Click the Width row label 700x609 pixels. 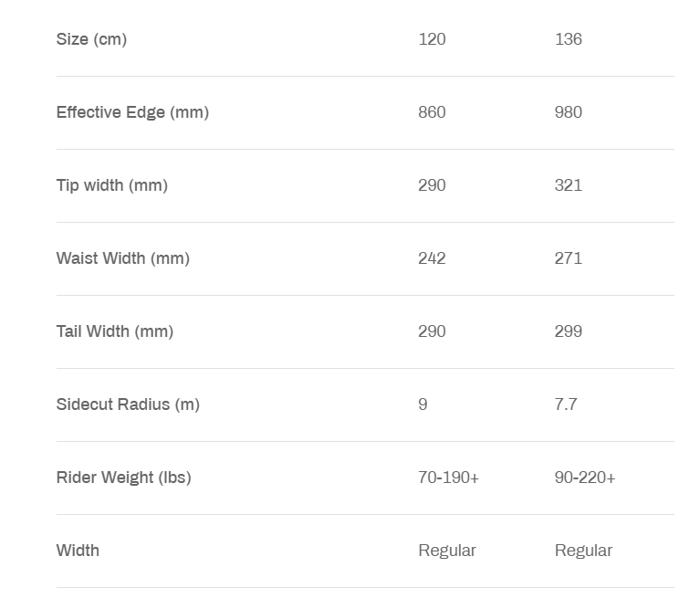(x=78, y=551)
